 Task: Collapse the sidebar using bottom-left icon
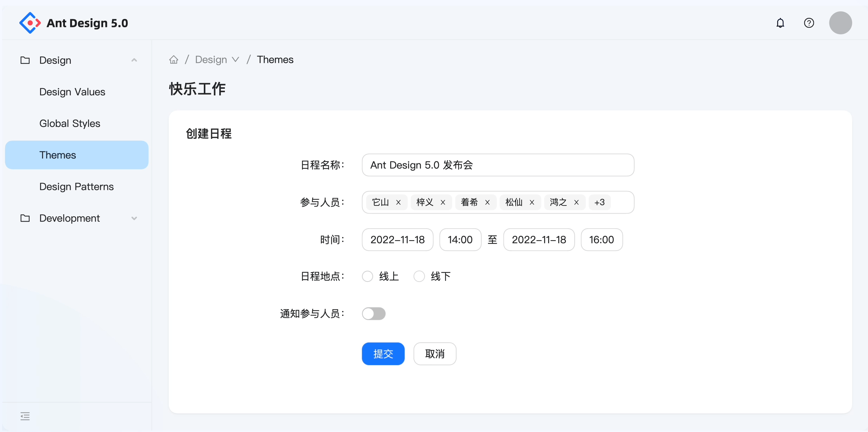point(25,416)
